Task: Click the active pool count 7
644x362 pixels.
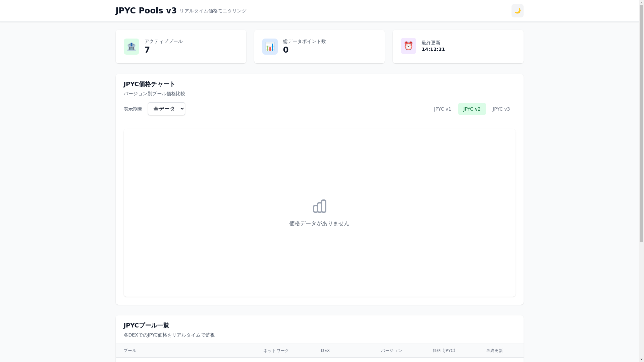Action: point(147,50)
